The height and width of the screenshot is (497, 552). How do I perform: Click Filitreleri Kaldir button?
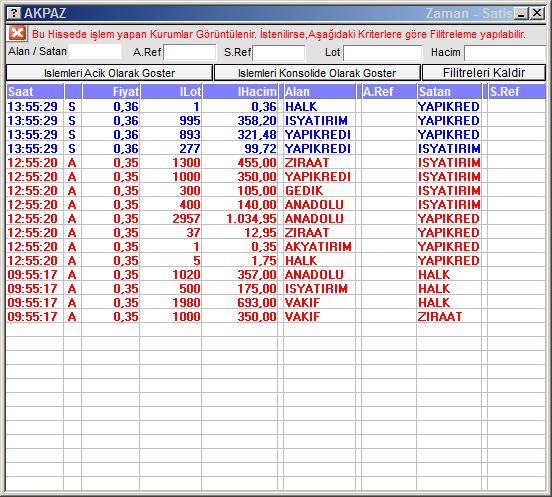(484, 73)
